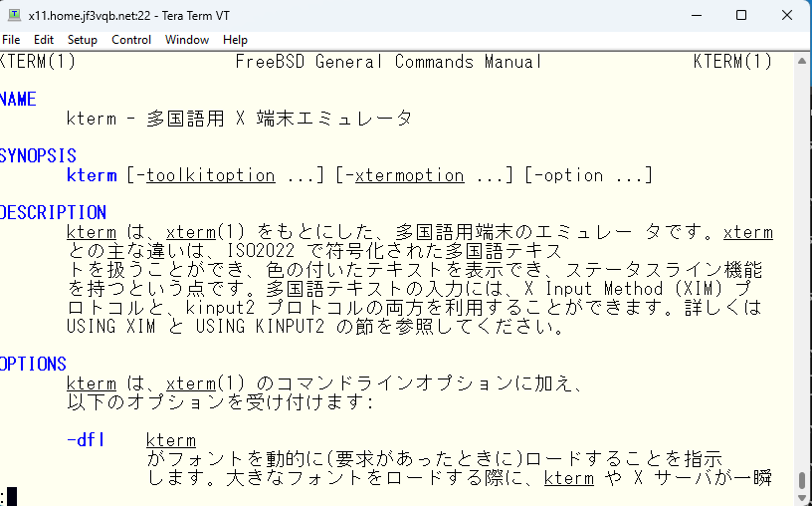Screen dimensions: 812x506
Task: Close the Tera Term window
Action: pos(787,16)
